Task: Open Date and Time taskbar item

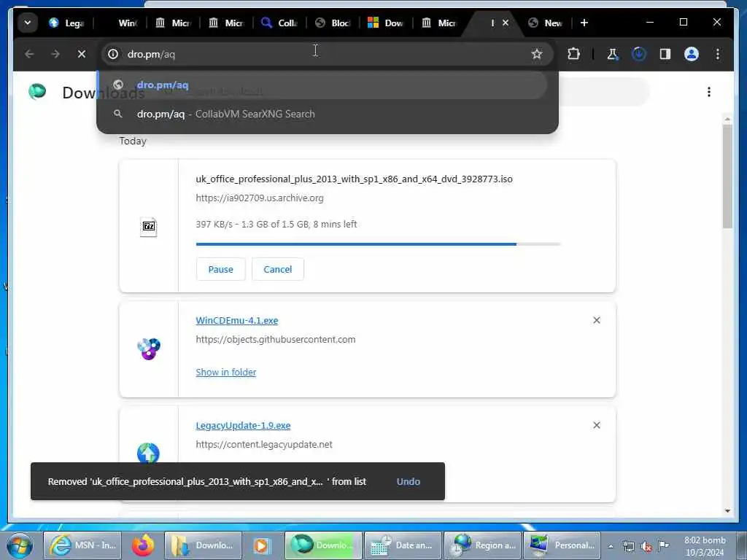Action: [x=402, y=545]
